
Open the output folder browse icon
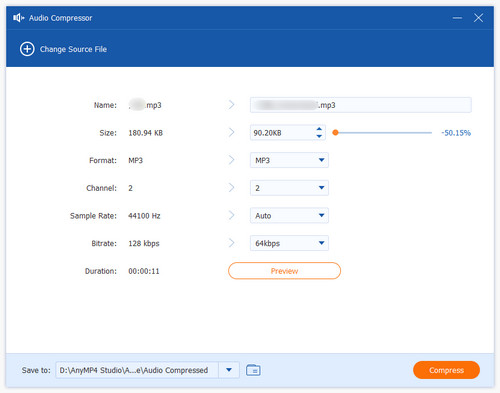(x=253, y=370)
